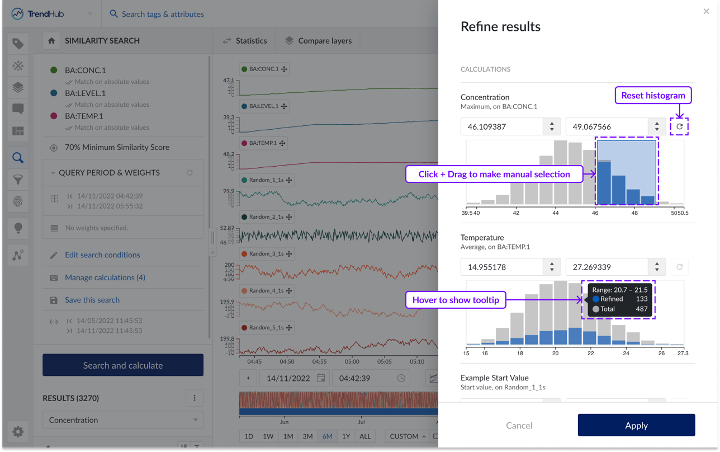The image size is (720, 452).
Task: Open the comments icon in sidebar
Action: (18, 109)
